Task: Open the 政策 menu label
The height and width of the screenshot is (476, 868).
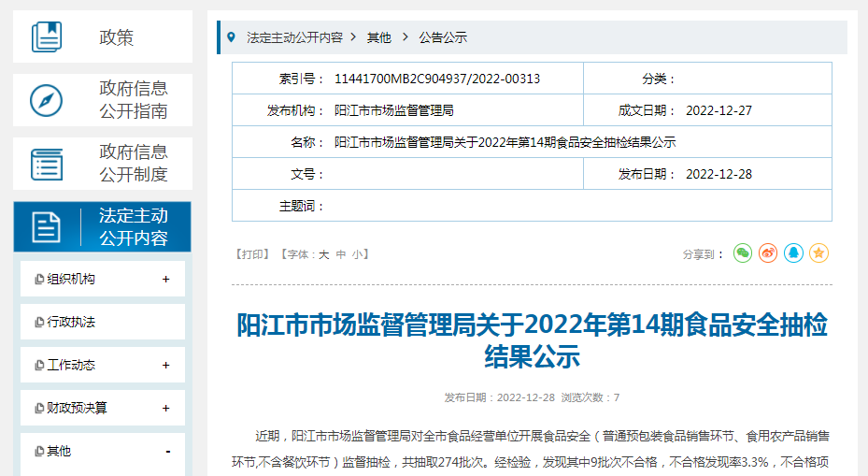Action: (116, 37)
